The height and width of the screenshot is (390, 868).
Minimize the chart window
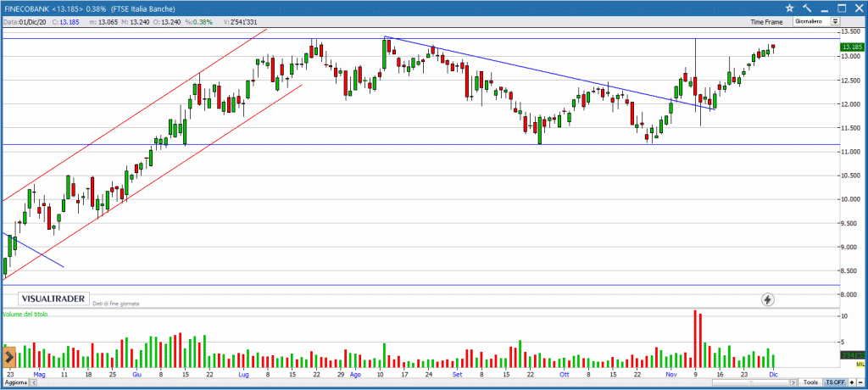point(824,10)
